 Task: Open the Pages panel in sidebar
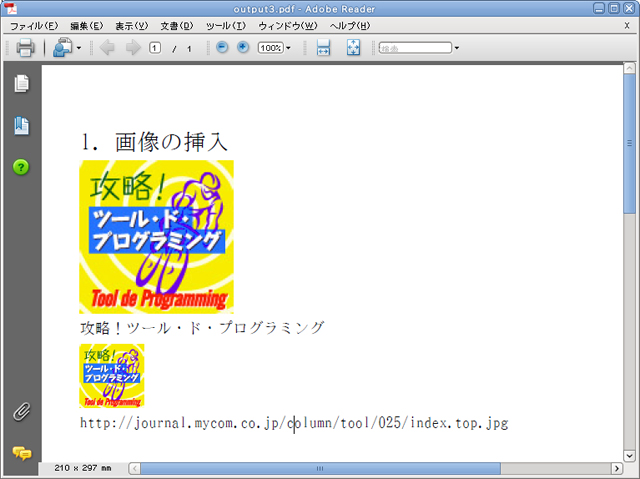pos(22,84)
